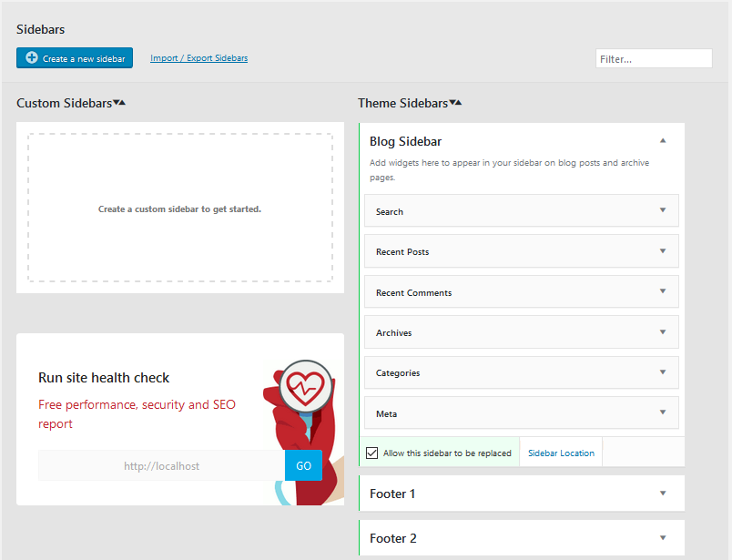The height and width of the screenshot is (560, 732).
Task: Open Import / Export Sidebars link
Action: pyautogui.click(x=198, y=58)
